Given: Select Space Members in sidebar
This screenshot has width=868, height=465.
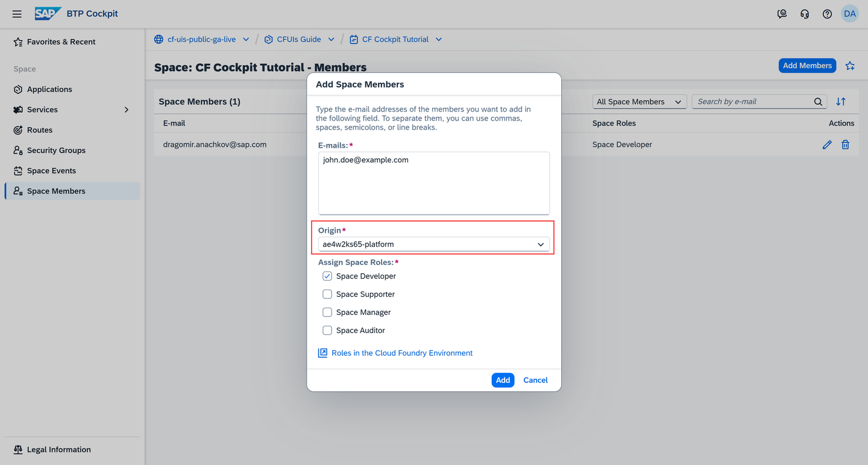Looking at the screenshot, I should (x=72, y=191).
